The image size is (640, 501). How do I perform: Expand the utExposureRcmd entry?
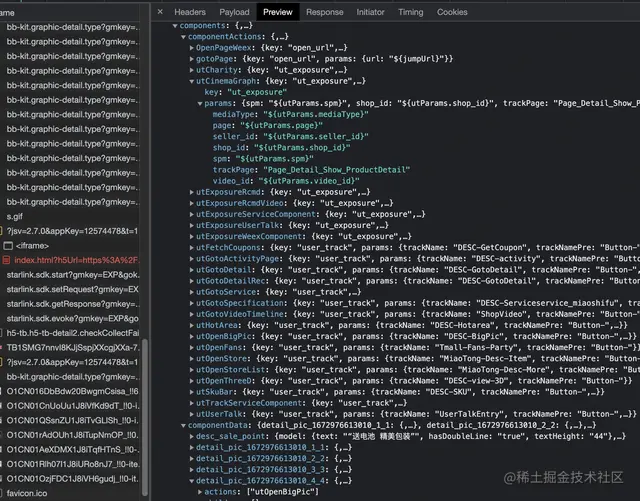pos(191,192)
